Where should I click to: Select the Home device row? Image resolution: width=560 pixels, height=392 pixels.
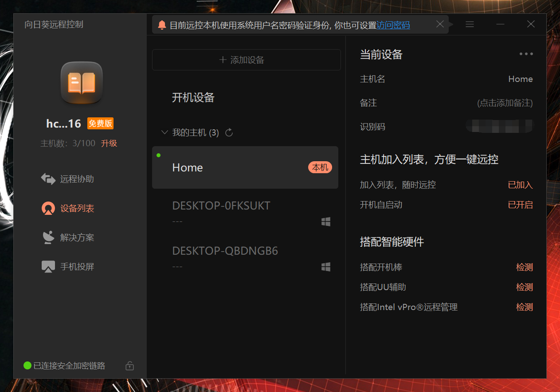pyautogui.click(x=245, y=167)
